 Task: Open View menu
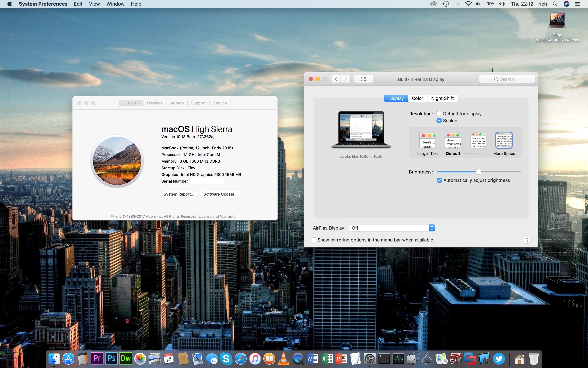[94, 4]
